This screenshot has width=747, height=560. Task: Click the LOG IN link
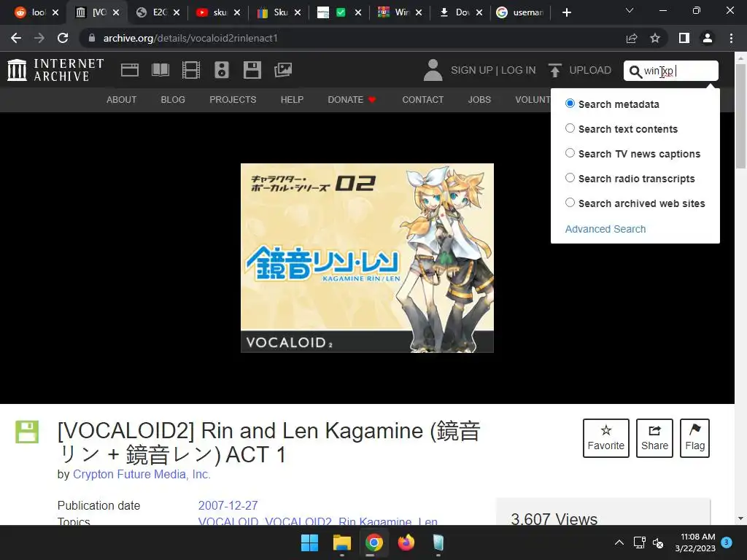pos(519,70)
